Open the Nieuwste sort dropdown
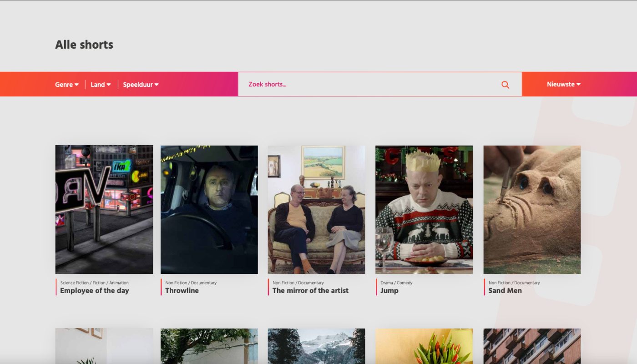Viewport: 637px width, 364px height. coord(564,84)
